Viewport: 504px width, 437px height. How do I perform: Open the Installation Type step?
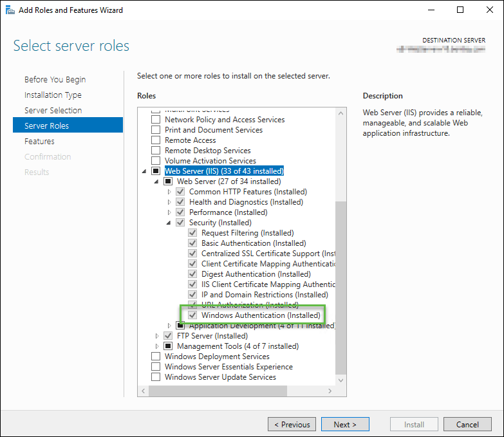coord(53,95)
